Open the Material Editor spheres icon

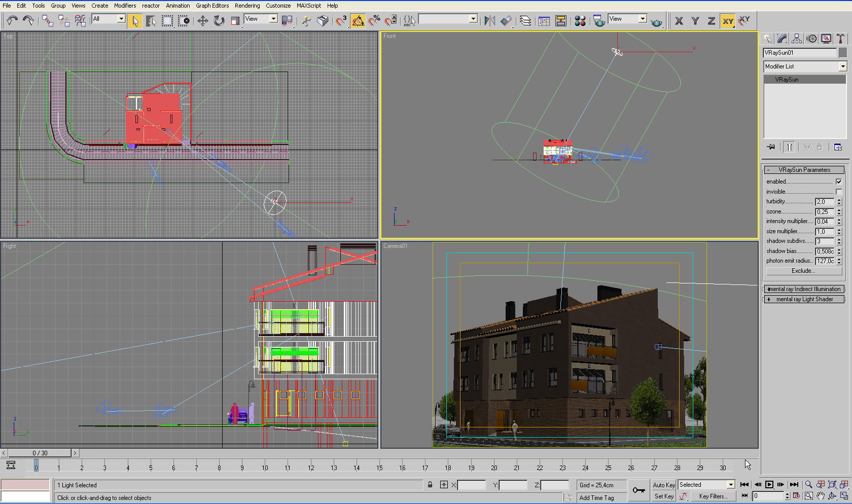point(580,21)
